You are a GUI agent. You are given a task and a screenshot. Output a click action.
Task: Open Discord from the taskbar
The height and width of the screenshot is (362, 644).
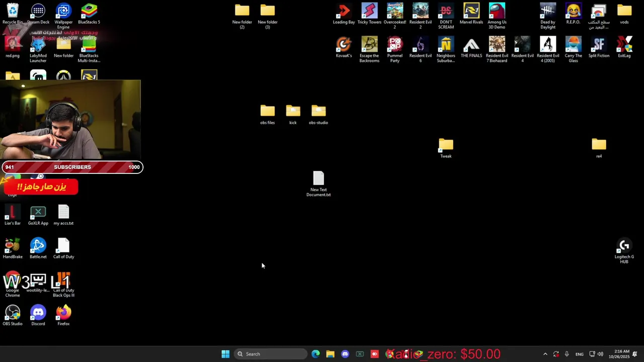(345, 354)
